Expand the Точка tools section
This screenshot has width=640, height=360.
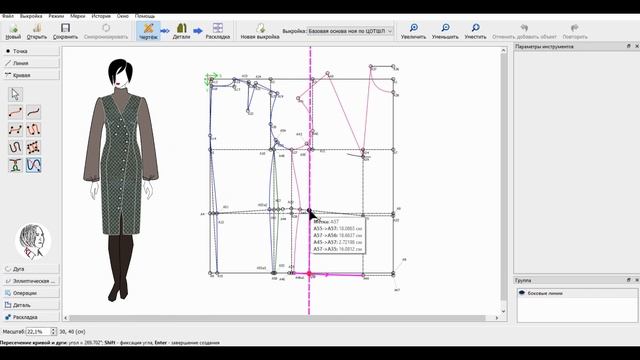point(31,51)
